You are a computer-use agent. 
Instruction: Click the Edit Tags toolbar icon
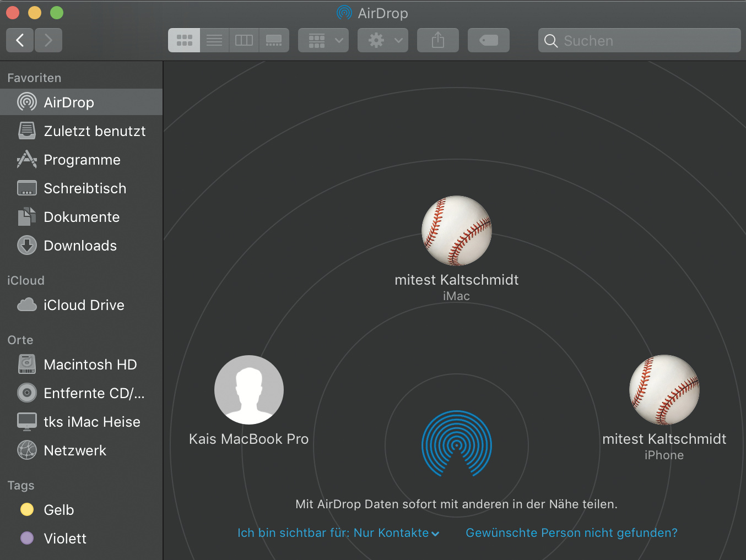point(488,40)
